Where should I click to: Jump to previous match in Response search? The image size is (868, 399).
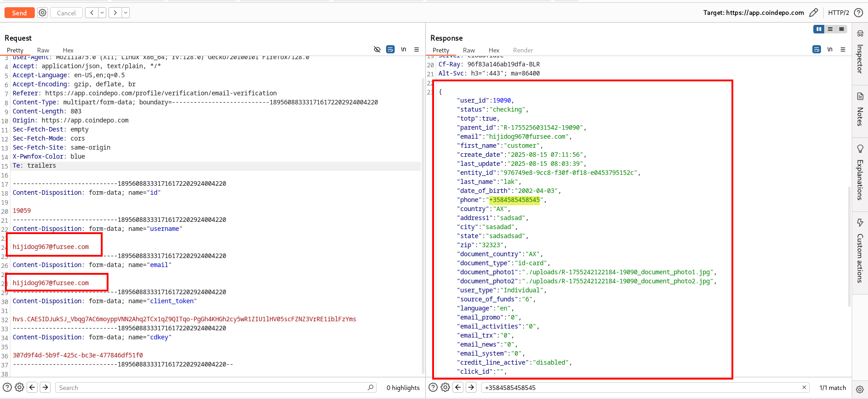click(x=458, y=387)
